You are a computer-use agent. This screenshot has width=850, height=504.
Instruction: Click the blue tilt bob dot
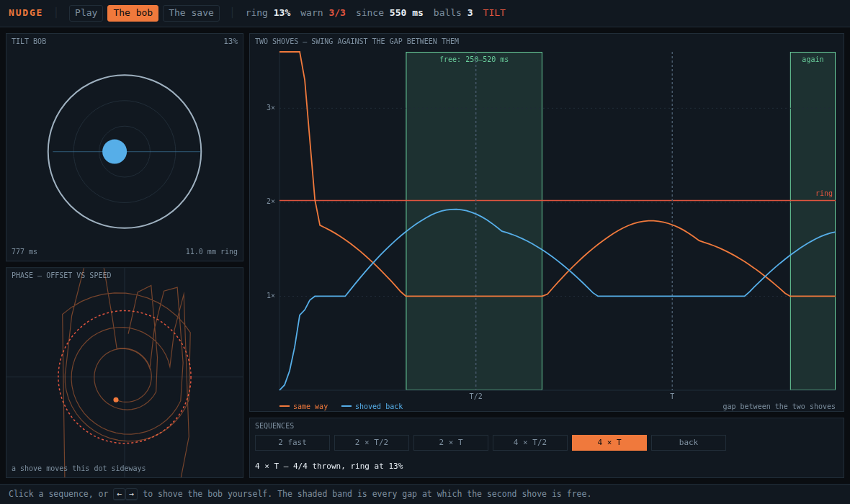[115, 152]
